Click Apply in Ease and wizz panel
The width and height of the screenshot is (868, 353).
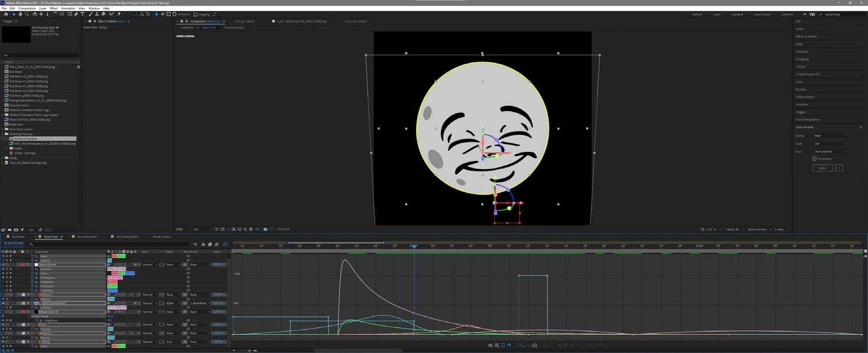(x=822, y=168)
